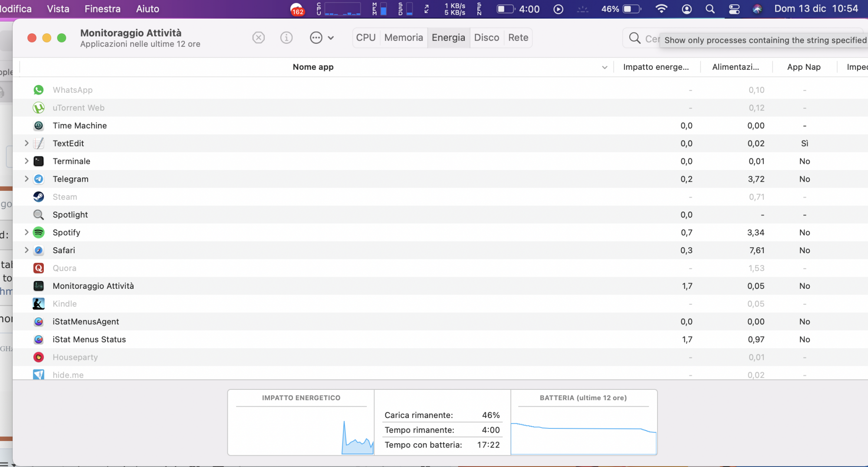868x467 pixels.
Task: Switch to the CPU tab
Action: (366, 38)
